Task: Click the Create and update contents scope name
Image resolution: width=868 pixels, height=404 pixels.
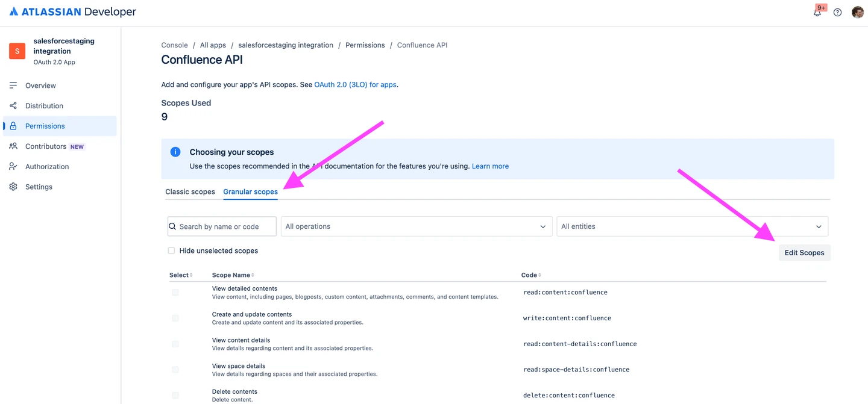Action: [x=252, y=314]
